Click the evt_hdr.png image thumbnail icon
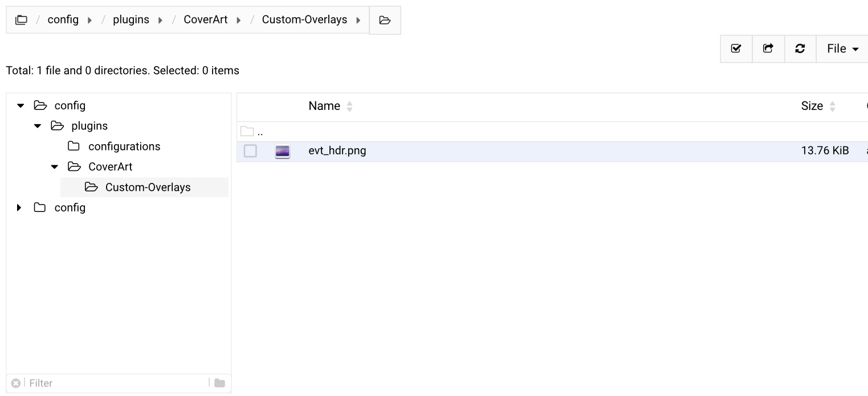This screenshot has height=396, width=868. coord(282,152)
